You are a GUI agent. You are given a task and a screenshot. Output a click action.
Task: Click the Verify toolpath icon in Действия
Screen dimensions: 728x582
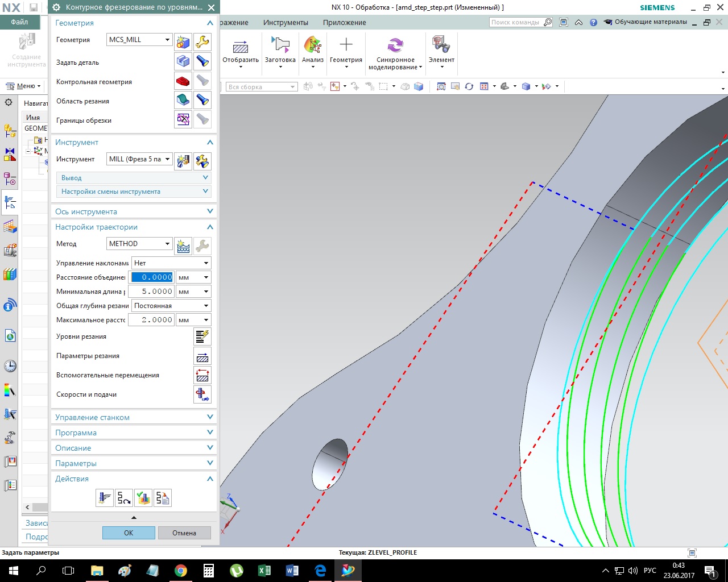(143, 498)
